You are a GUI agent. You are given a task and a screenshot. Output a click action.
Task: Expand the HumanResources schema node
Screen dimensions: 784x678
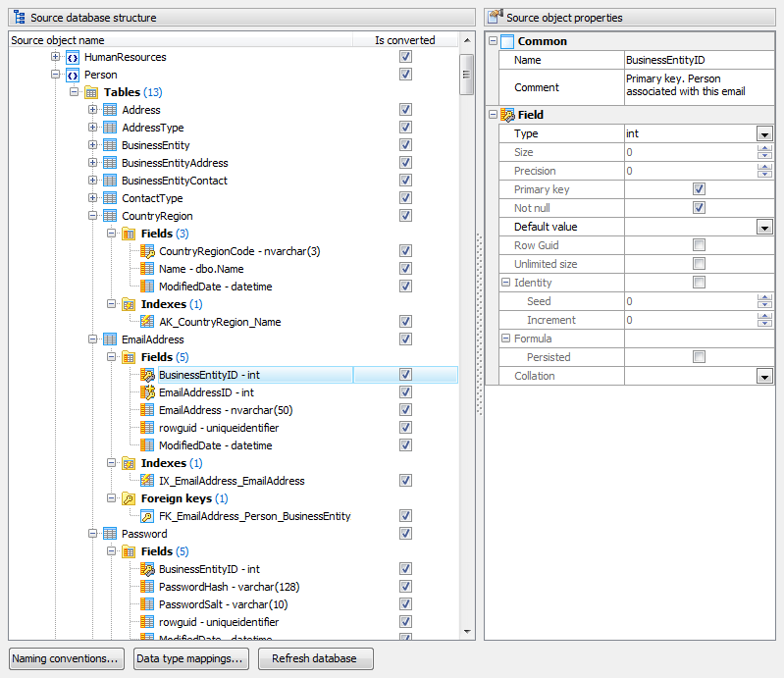point(55,57)
